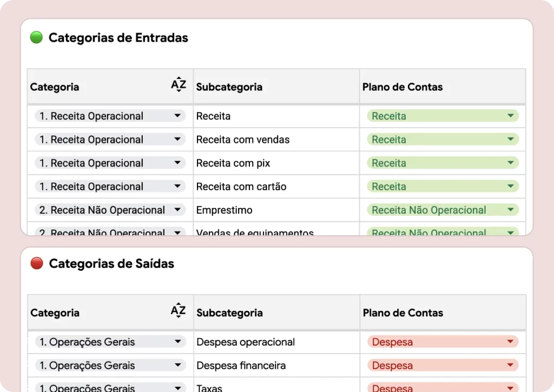Select the "Receita com cartão" subcategory cell

click(276, 187)
